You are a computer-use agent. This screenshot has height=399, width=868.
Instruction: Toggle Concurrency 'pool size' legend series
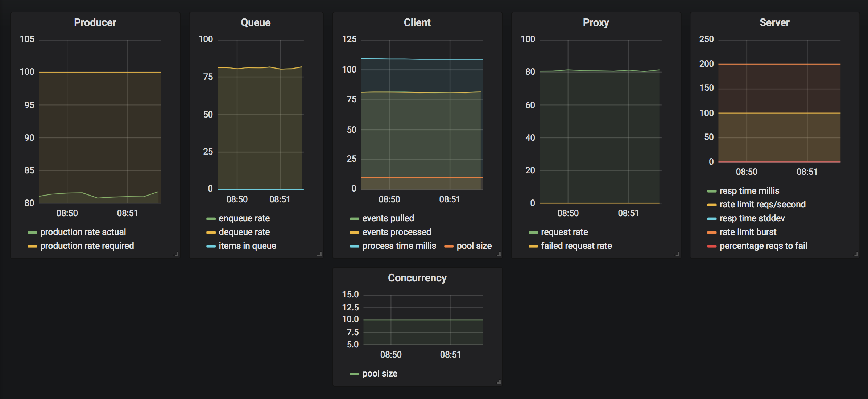pos(380,374)
